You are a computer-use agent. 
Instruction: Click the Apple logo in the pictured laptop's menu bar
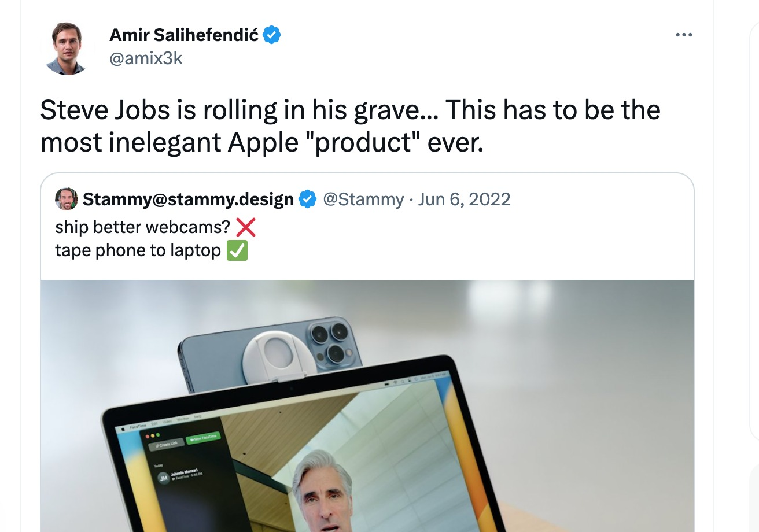point(123,430)
